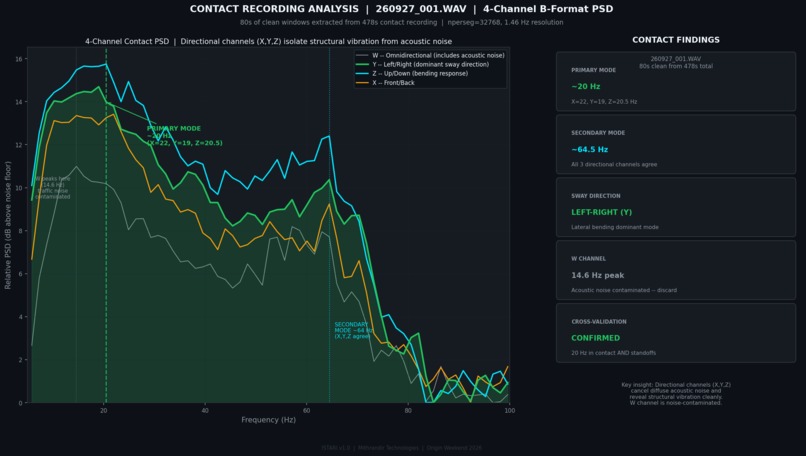
Task: Click the subtitle about 80s of clean windows
Action: pos(401,22)
